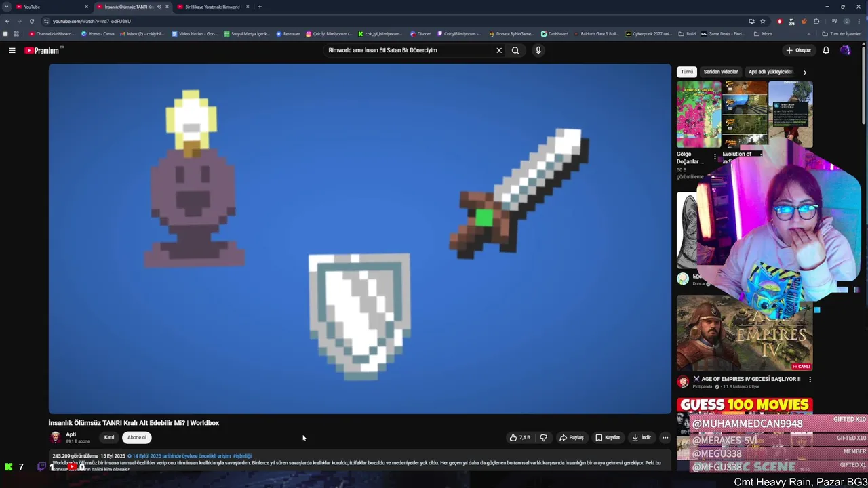This screenshot has width=868, height=488.
Task: Open Gölge Doğanlar recommended thumbnail
Action: pos(698,115)
